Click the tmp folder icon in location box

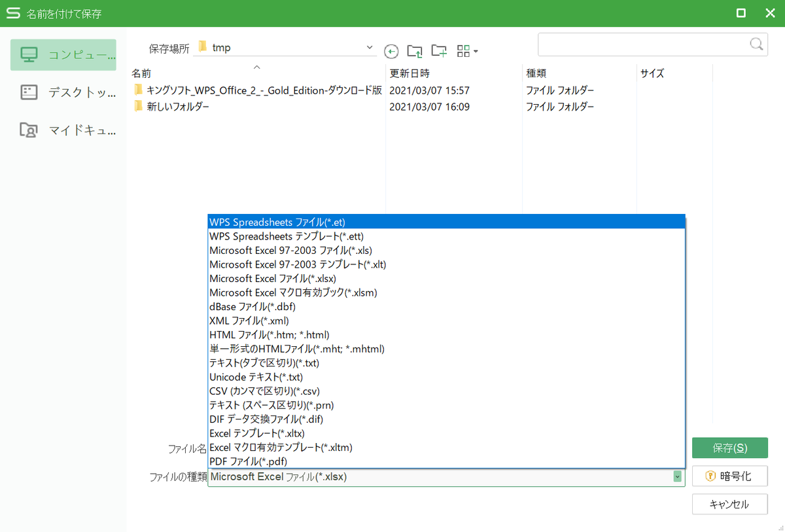tap(203, 47)
